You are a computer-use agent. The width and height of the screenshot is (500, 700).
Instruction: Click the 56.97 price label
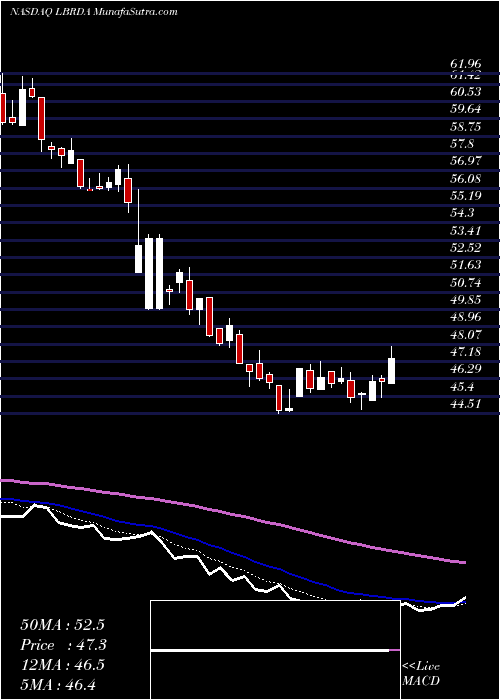(x=466, y=162)
